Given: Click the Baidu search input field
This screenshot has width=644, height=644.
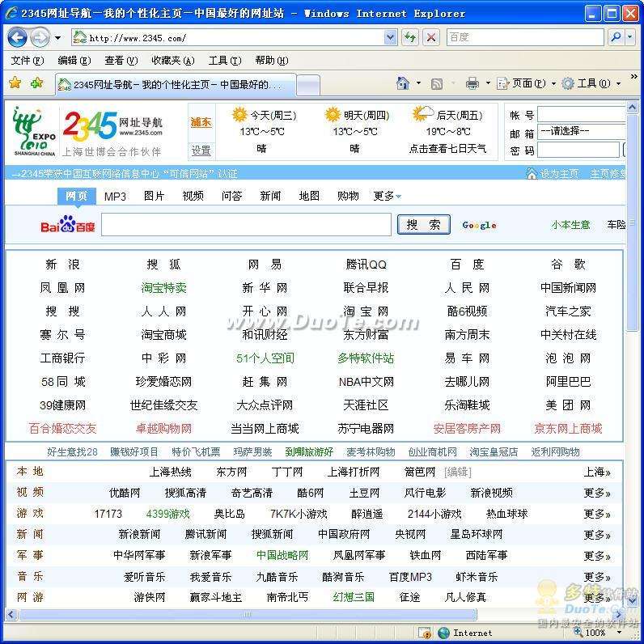Looking at the screenshot, I should pos(246,224).
